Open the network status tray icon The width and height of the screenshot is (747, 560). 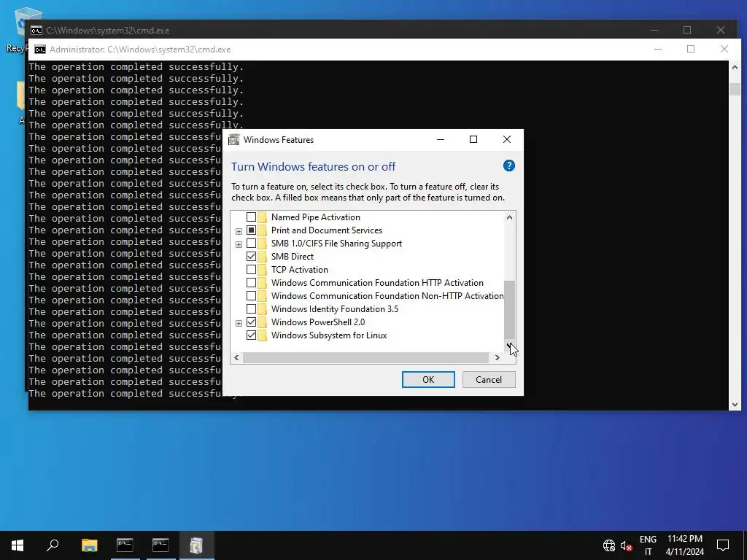[x=609, y=545]
